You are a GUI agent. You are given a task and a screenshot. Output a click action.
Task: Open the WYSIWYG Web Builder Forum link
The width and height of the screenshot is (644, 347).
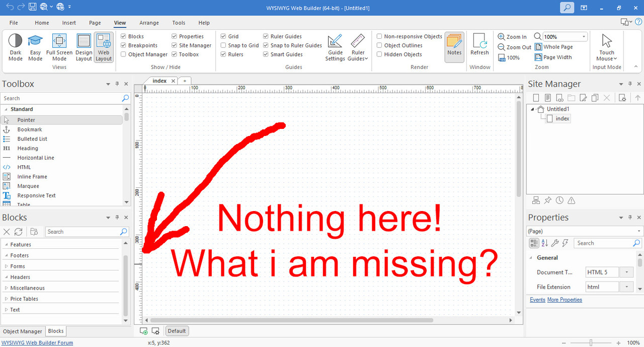pyautogui.click(x=37, y=342)
